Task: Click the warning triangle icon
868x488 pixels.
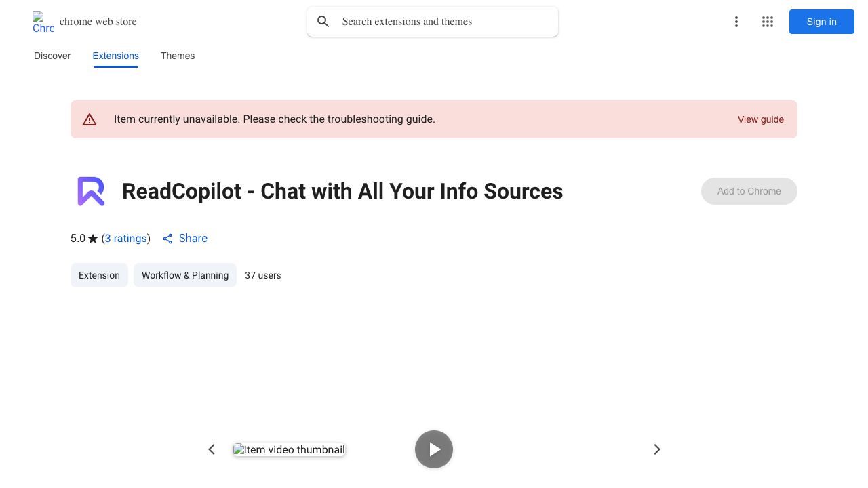Action: [x=90, y=119]
